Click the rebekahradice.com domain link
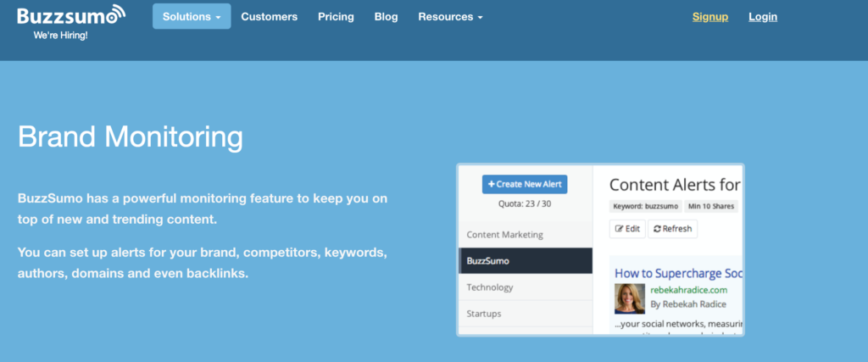This screenshot has height=362, width=868. (688, 290)
